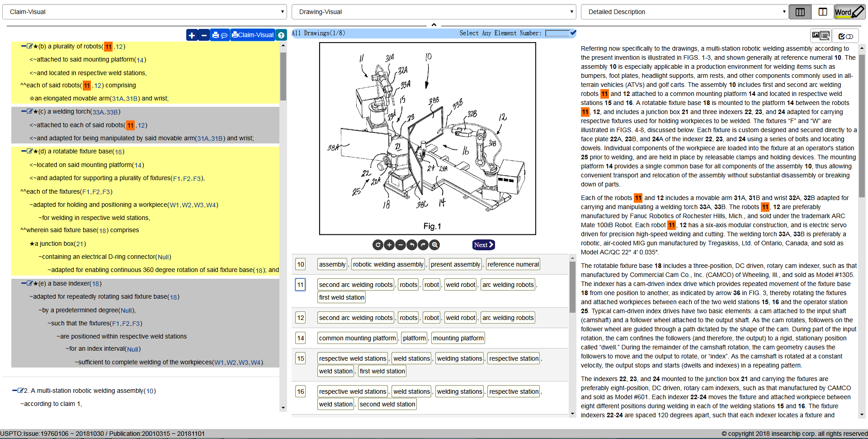Rotate the drawing counterclockwise
Image resolution: width=868 pixels, height=439 pixels.
click(x=412, y=245)
